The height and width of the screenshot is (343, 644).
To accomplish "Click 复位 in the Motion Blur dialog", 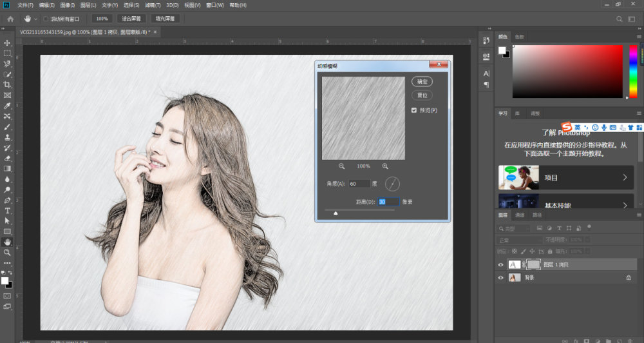I will (422, 95).
